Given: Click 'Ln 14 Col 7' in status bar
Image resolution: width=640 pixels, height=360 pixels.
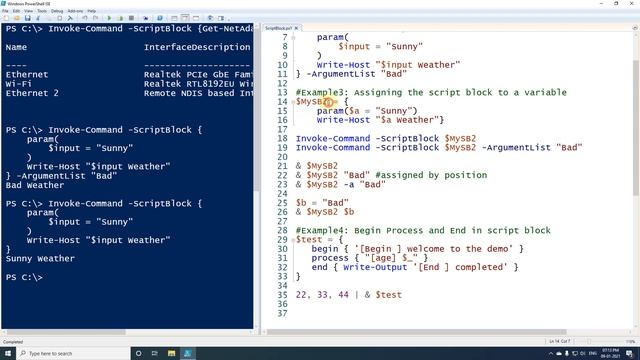Looking at the screenshot, I should (x=560, y=341).
